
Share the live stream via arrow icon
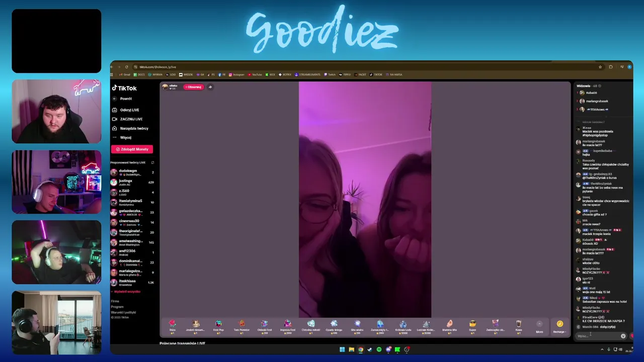(210, 87)
